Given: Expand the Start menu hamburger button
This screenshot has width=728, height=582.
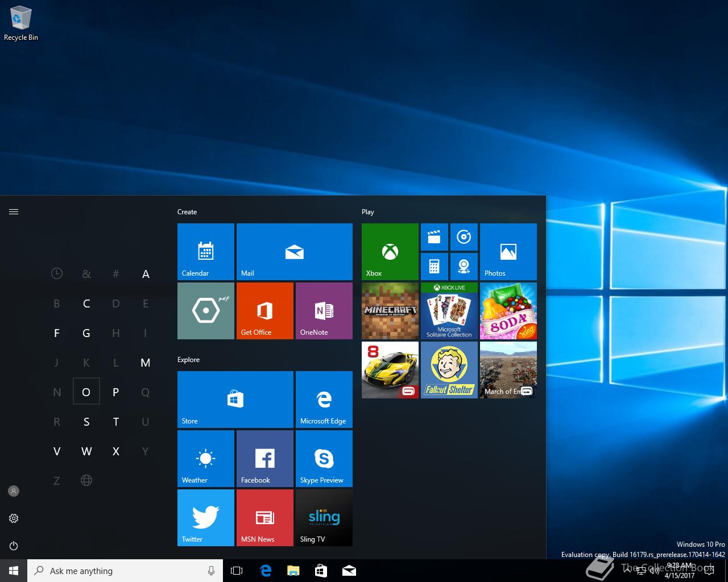Looking at the screenshot, I should coord(14,212).
